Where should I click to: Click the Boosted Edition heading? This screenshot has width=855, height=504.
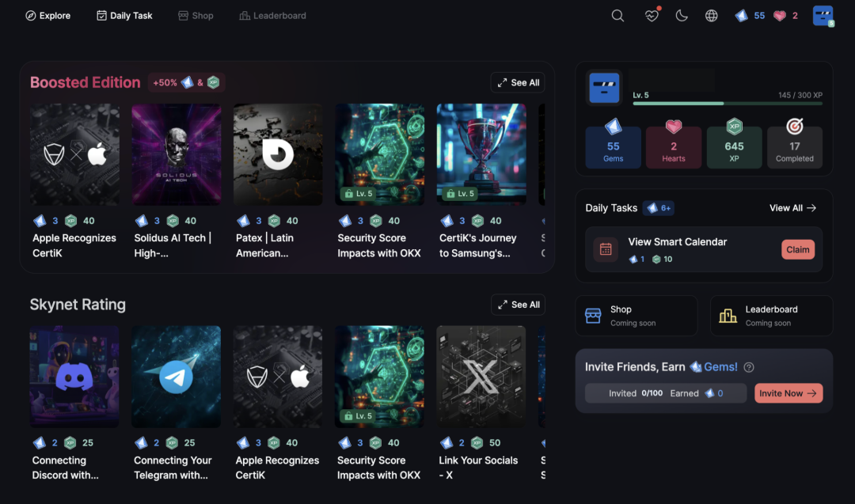click(85, 83)
